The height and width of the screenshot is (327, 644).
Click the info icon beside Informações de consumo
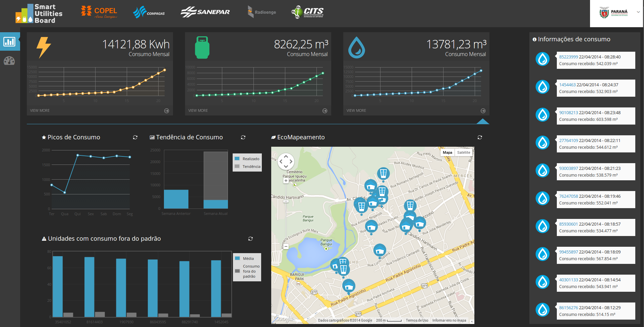coord(534,40)
